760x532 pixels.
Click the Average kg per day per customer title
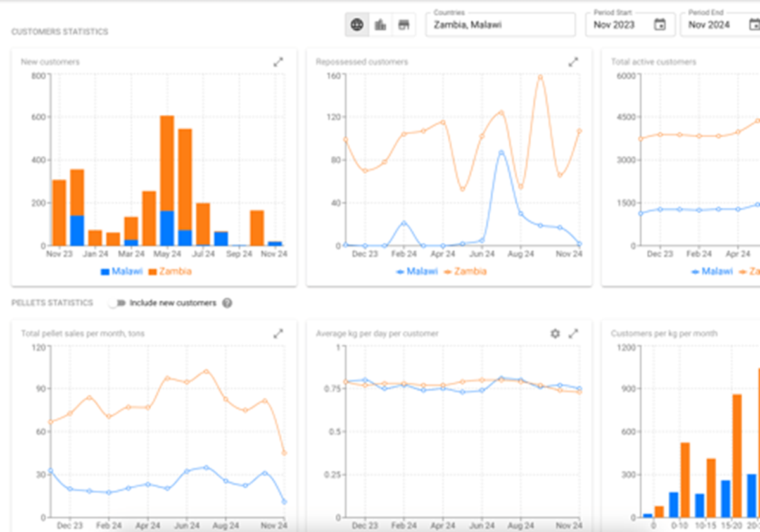[x=377, y=333]
